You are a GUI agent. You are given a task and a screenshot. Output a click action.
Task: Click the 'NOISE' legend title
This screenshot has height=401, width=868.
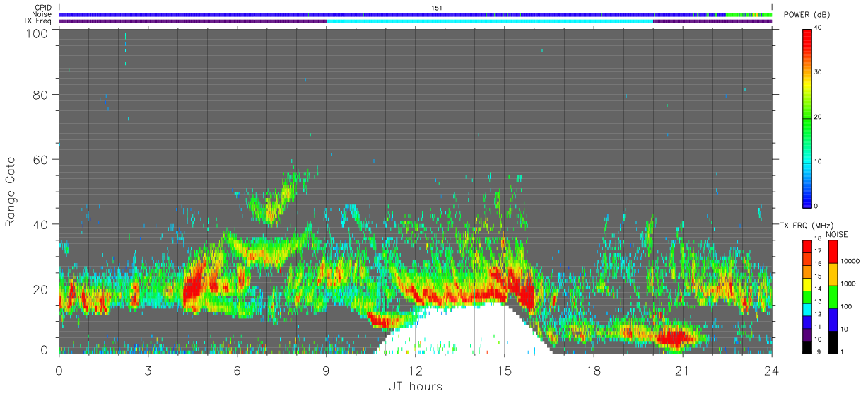click(x=837, y=234)
